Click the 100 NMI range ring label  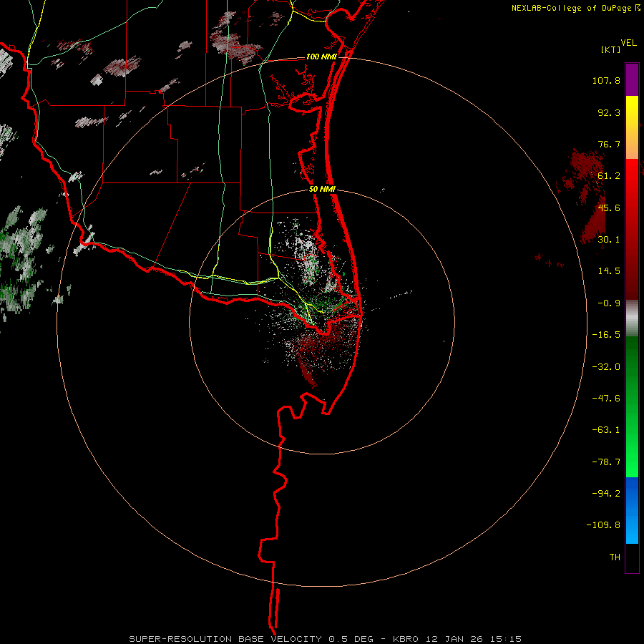click(x=321, y=57)
